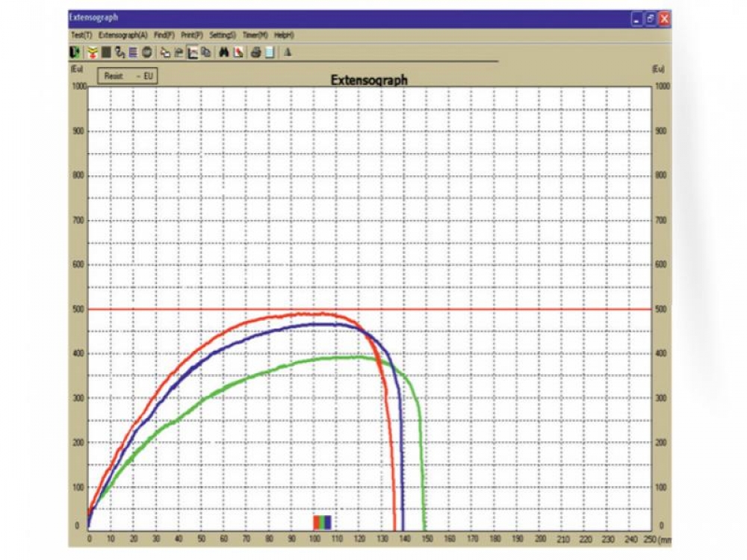Open the Print(P) menu
The image size is (747, 560).
(192, 35)
